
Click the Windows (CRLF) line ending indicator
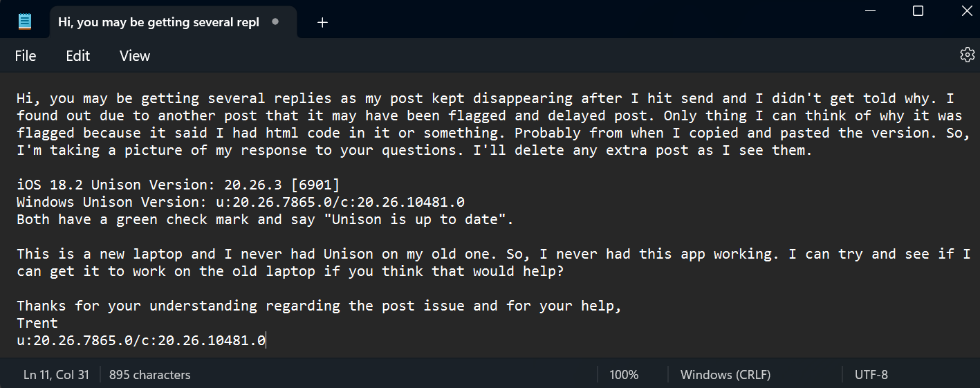click(725, 375)
